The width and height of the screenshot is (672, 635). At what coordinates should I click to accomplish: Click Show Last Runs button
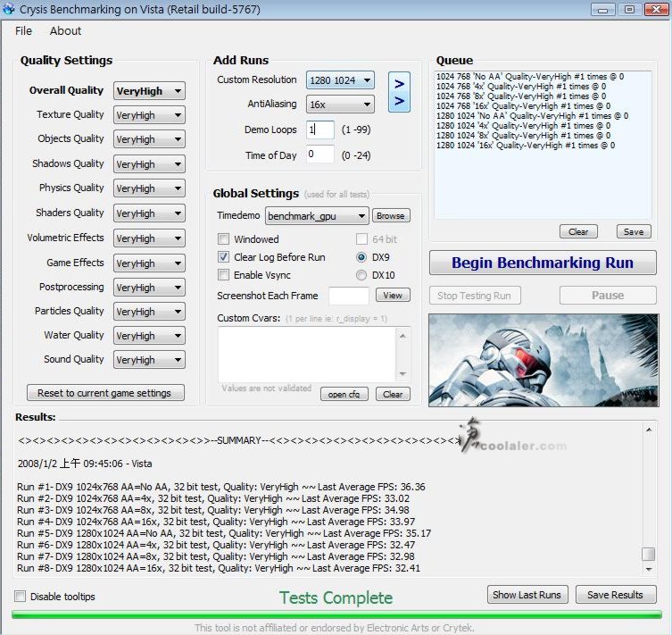(x=527, y=595)
